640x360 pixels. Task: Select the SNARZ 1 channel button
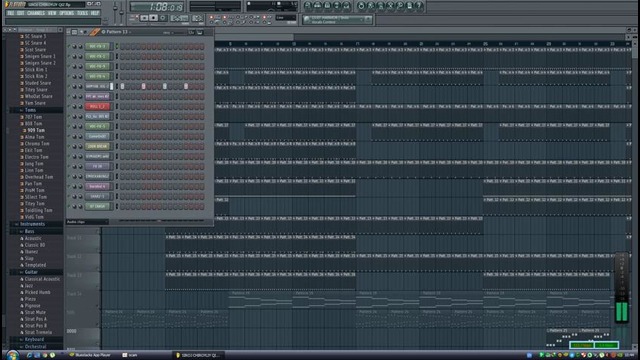[98, 196]
